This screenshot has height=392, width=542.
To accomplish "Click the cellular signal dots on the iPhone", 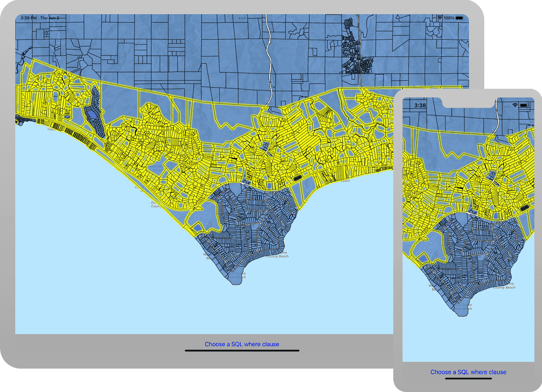I will [508, 106].
